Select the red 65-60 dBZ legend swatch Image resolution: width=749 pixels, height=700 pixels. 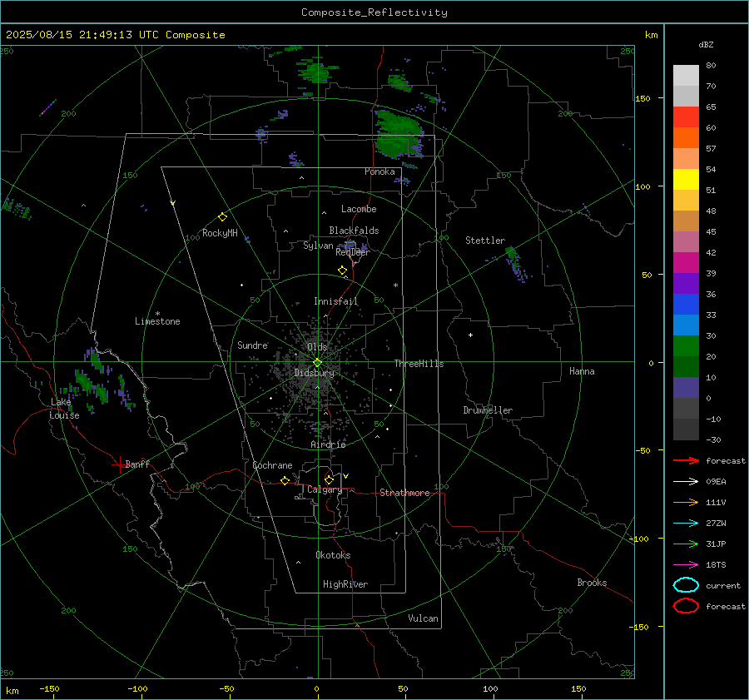[686, 117]
